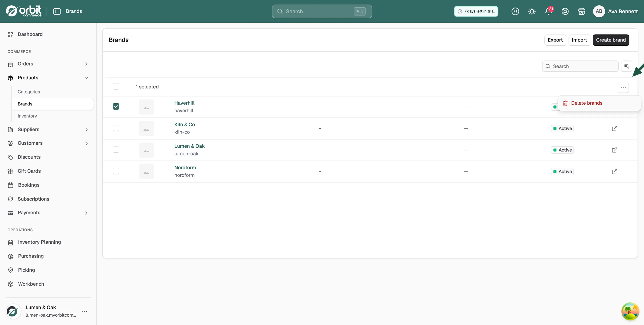This screenshot has width=644, height=325.
Task: Open the Haverhill brand link
Action: click(x=184, y=103)
